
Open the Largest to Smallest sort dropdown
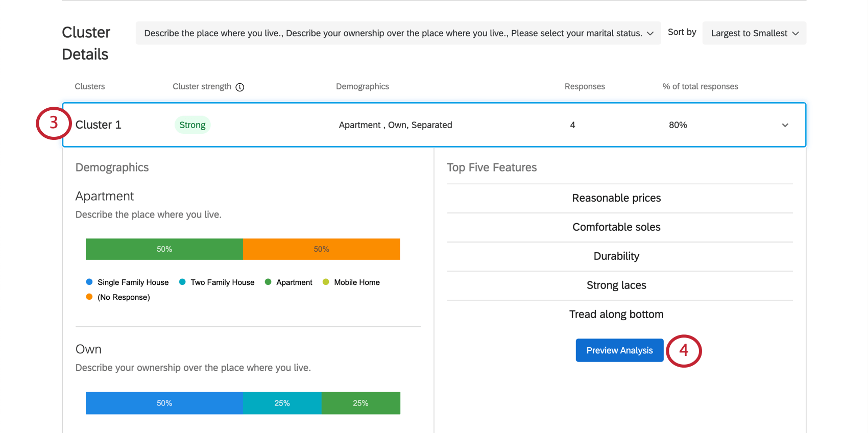tap(754, 33)
